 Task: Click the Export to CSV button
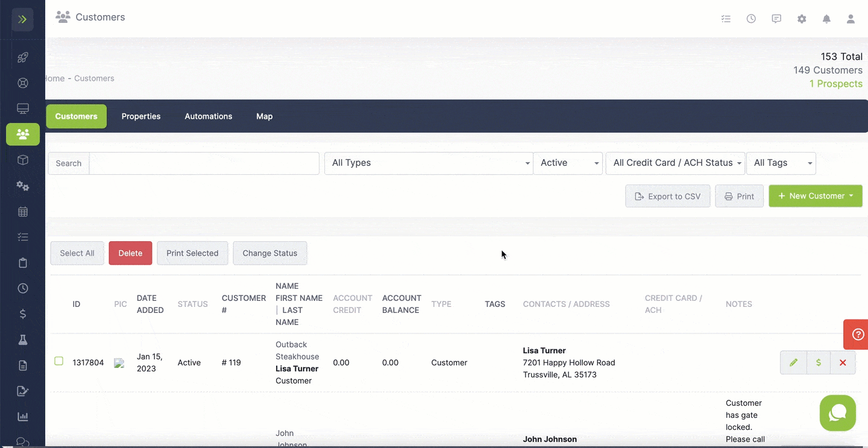tap(668, 196)
